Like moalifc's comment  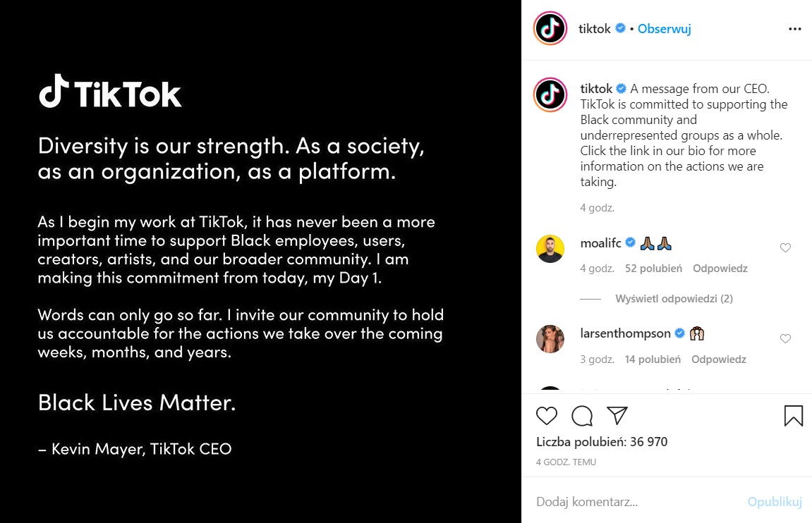click(x=785, y=247)
